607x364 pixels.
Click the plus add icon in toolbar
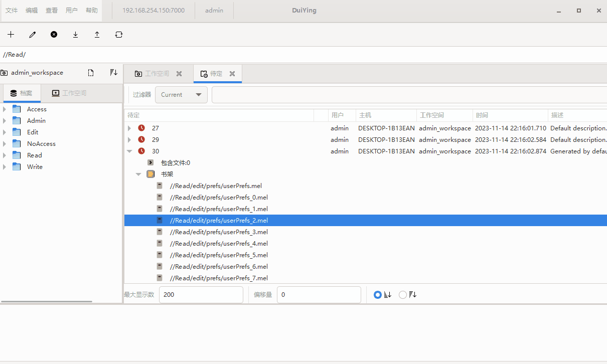pos(11,35)
